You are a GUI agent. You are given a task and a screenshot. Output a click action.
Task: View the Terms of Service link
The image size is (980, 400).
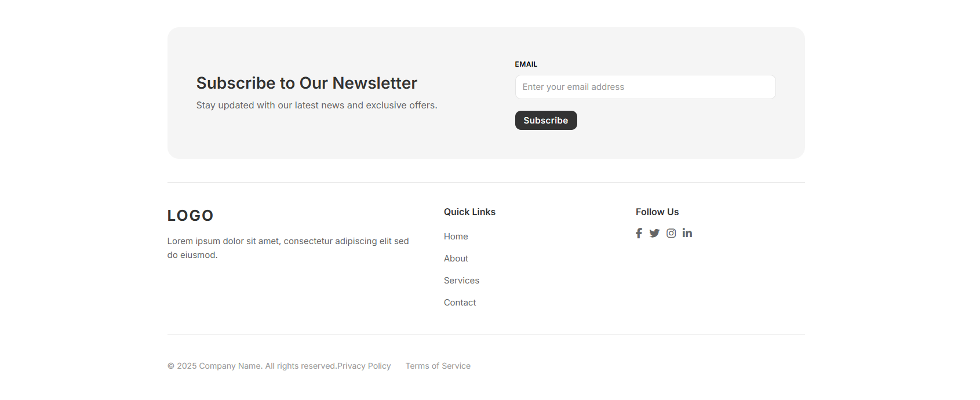coord(438,366)
